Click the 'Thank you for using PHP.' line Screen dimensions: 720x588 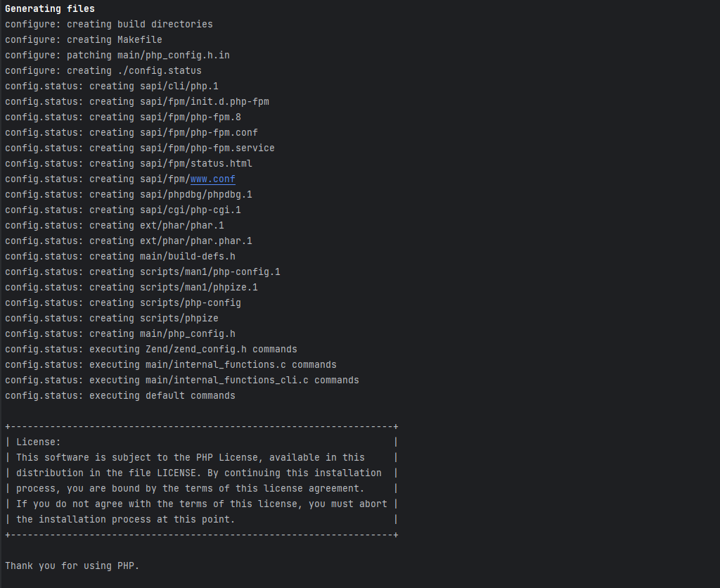[72, 566]
